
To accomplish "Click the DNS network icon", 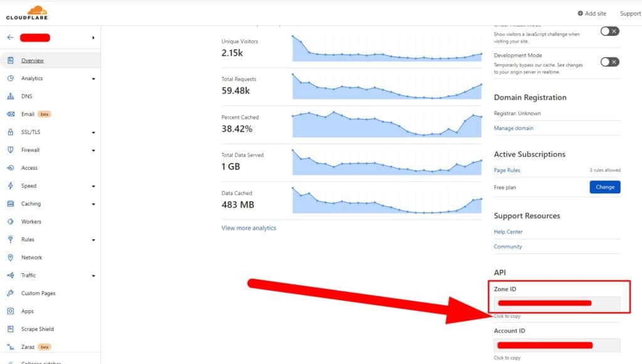I will pos(11,96).
